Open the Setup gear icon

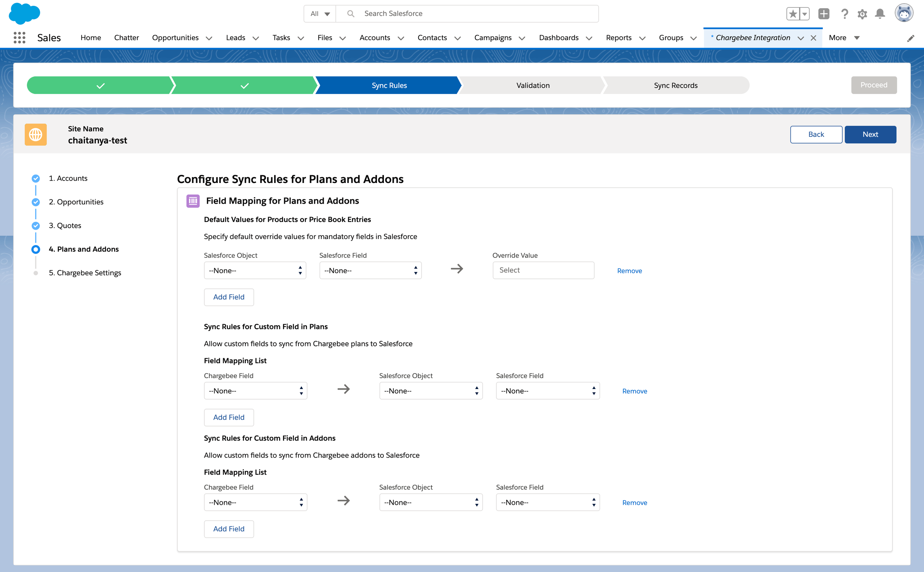862,14
